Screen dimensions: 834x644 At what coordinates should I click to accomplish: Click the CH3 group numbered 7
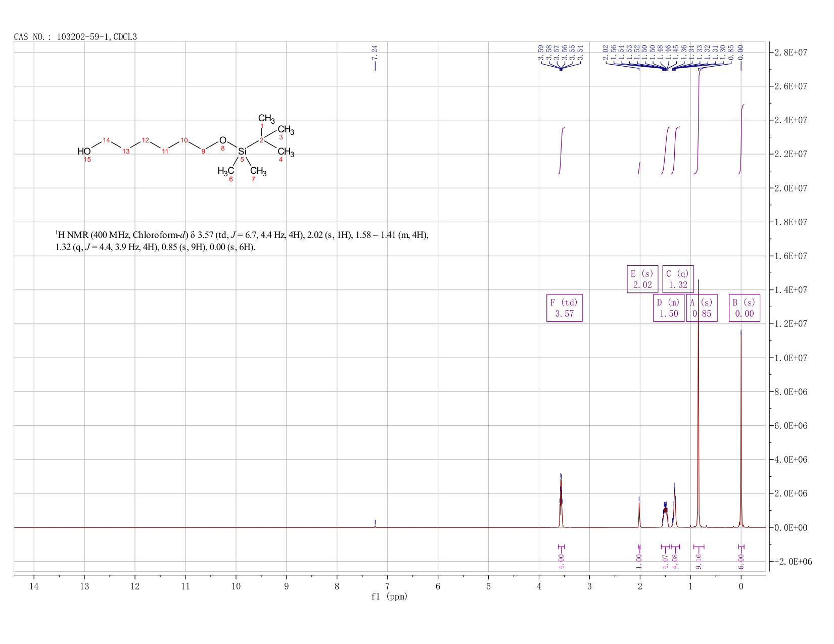click(x=258, y=171)
